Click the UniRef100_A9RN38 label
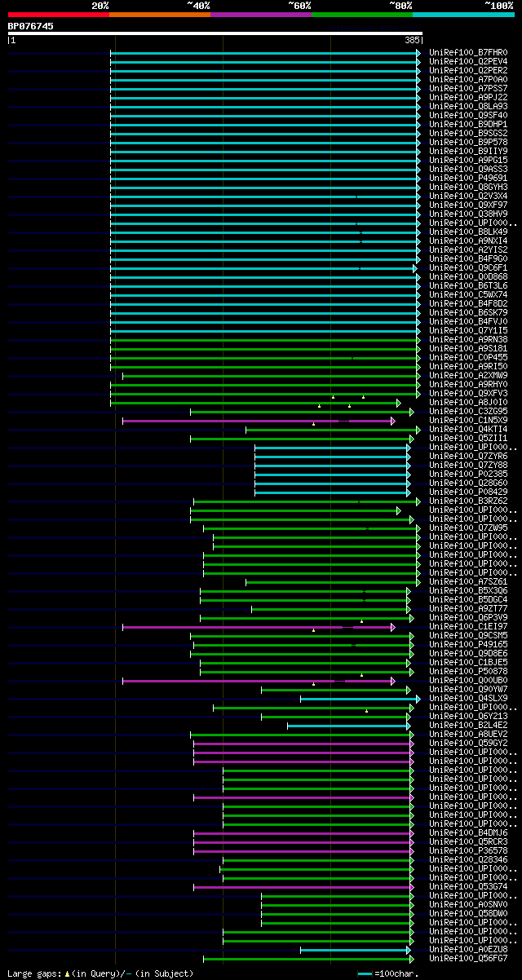Image resolution: width=522 pixels, height=980 pixels. (x=468, y=339)
